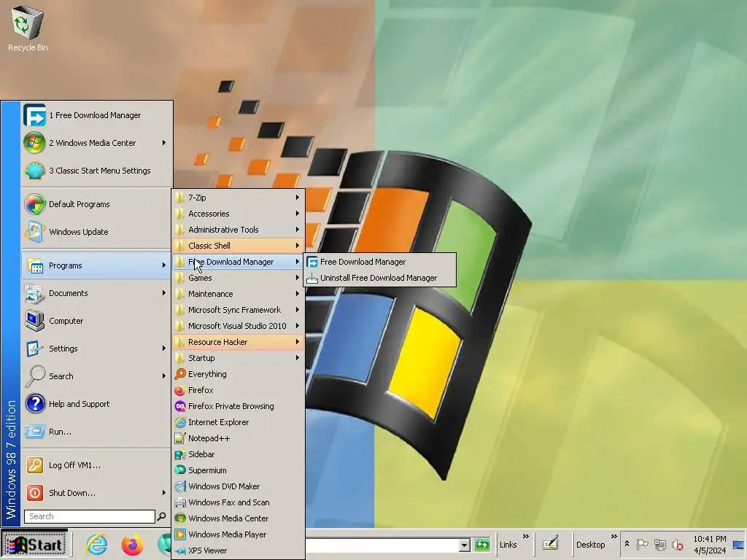Expand the 7-Zip program folder
747x560 pixels.
click(x=239, y=198)
